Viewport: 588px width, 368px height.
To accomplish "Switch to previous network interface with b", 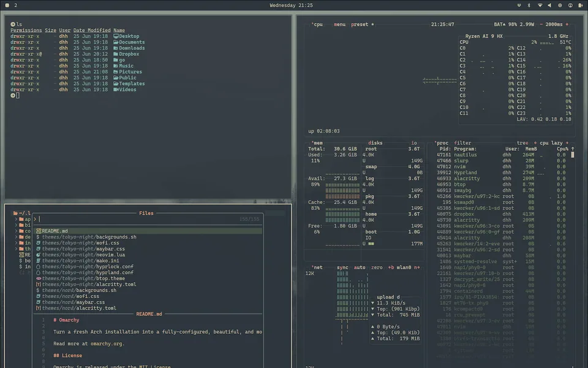I will [x=391, y=267].
